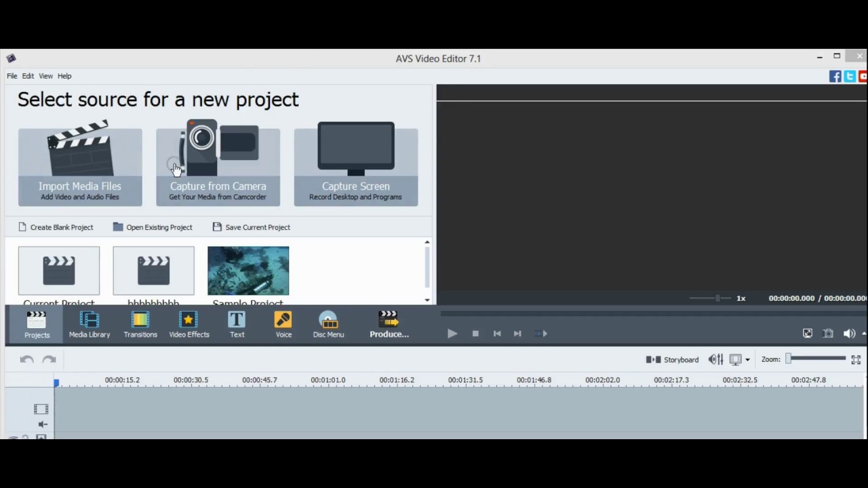Undo the last action
Screen dimensions: 868x488
click(x=26, y=359)
